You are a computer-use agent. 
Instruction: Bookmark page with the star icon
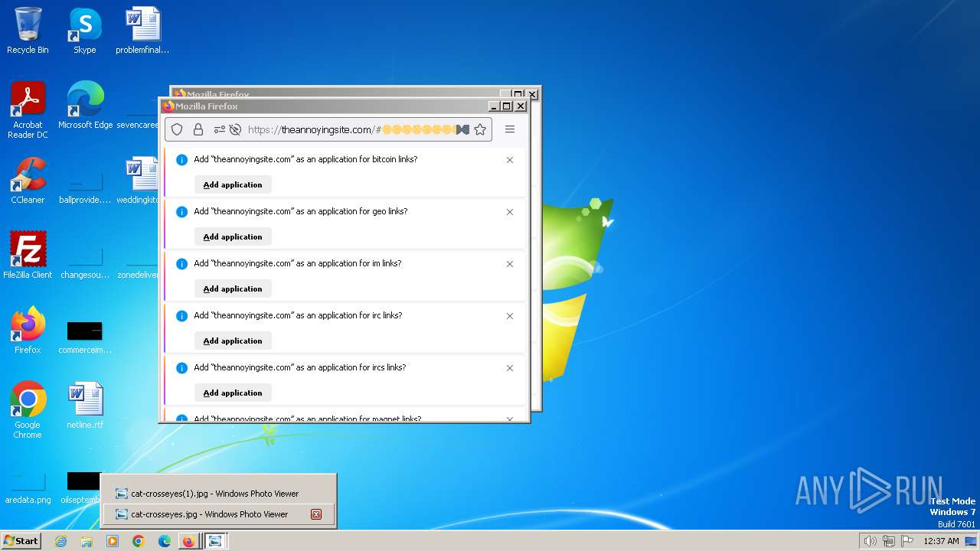click(x=480, y=129)
